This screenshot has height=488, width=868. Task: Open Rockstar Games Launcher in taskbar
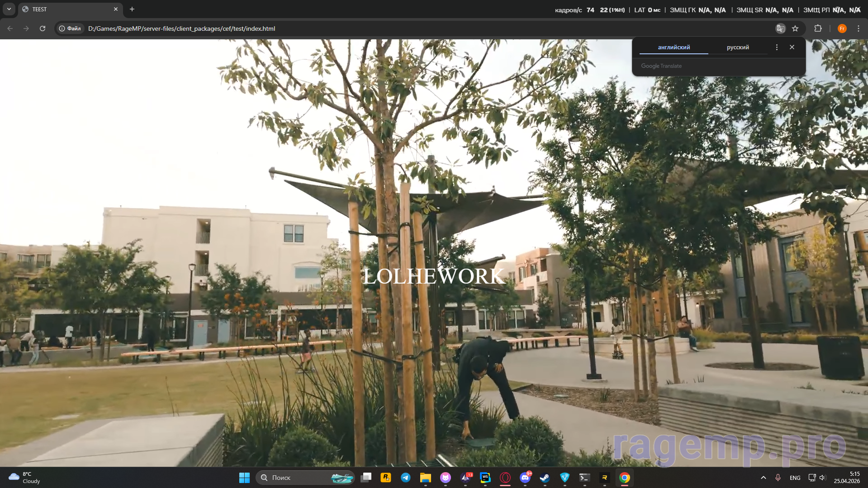click(x=386, y=478)
